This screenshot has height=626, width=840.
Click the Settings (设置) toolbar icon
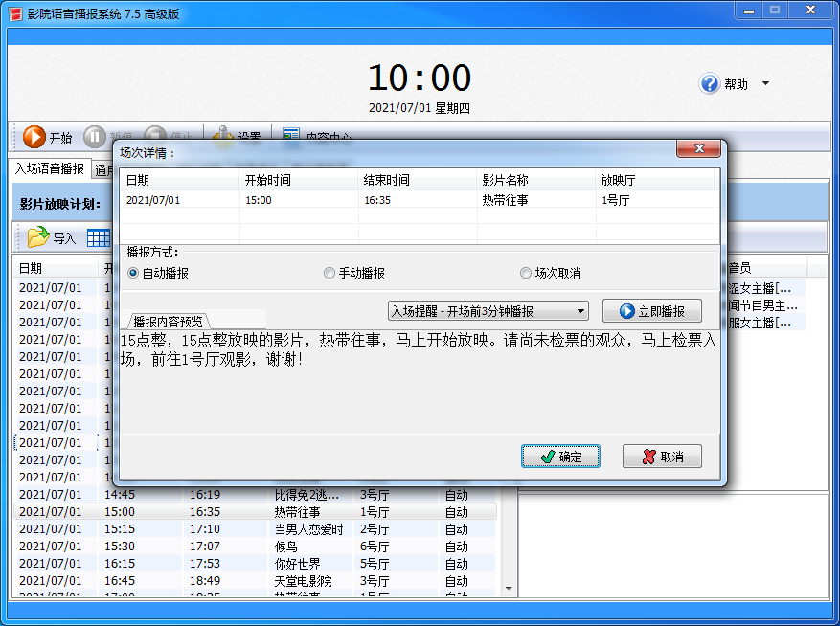pos(223,137)
